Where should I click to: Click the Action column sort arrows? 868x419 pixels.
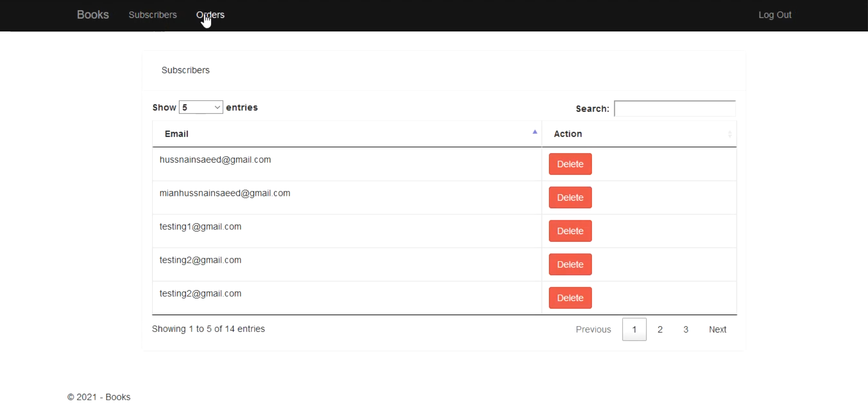click(729, 134)
